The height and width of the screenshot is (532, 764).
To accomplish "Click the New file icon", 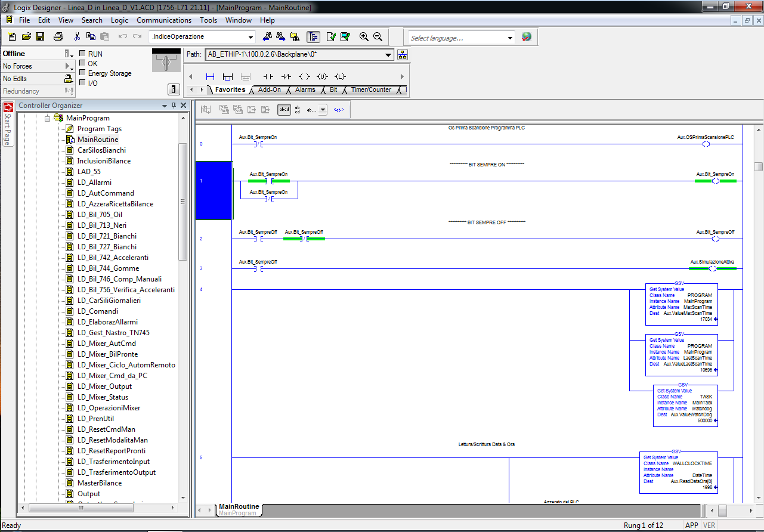I will [13, 36].
